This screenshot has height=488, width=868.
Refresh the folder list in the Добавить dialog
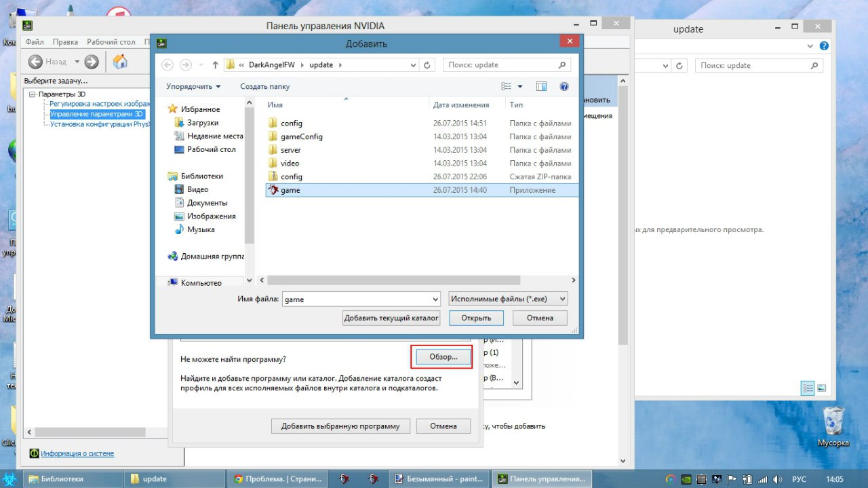pyautogui.click(x=427, y=65)
